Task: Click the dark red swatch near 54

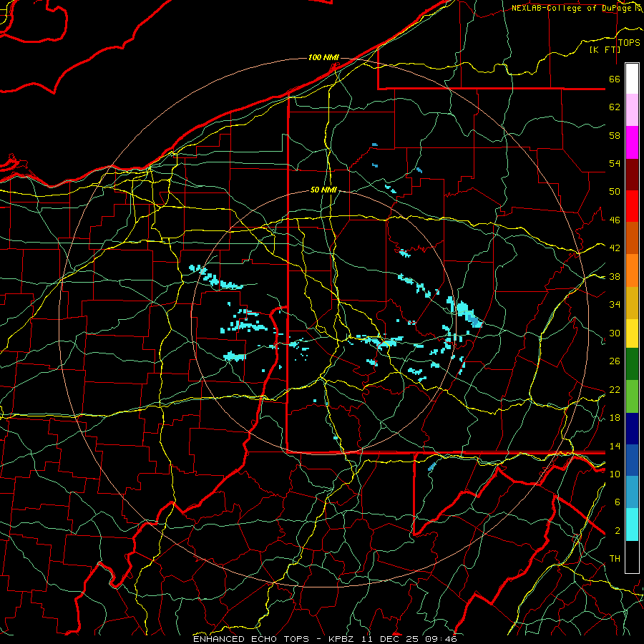Action: tap(632, 174)
